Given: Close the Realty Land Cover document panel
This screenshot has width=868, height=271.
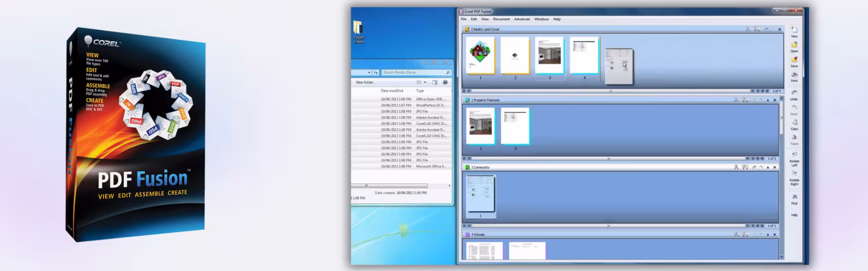Looking at the screenshot, I should pyautogui.click(x=779, y=29).
